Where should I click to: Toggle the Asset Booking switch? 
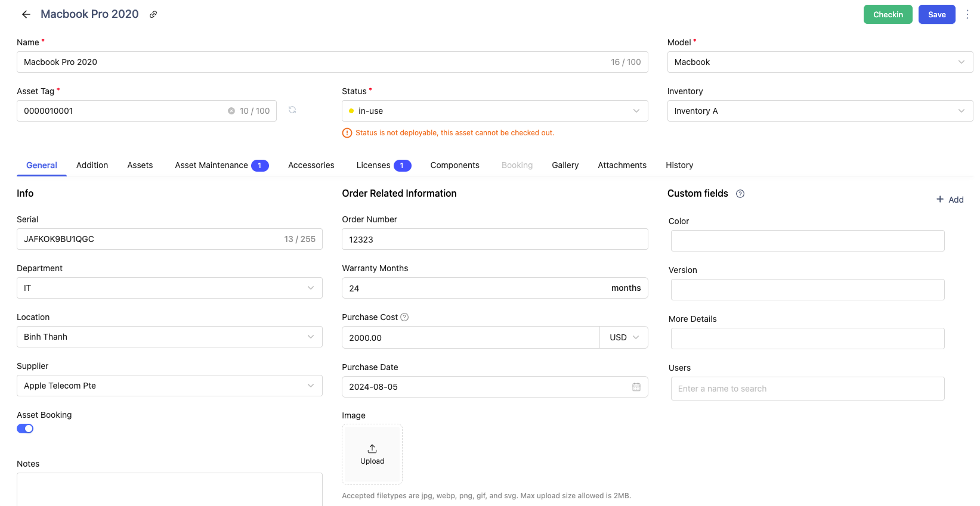click(x=25, y=429)
